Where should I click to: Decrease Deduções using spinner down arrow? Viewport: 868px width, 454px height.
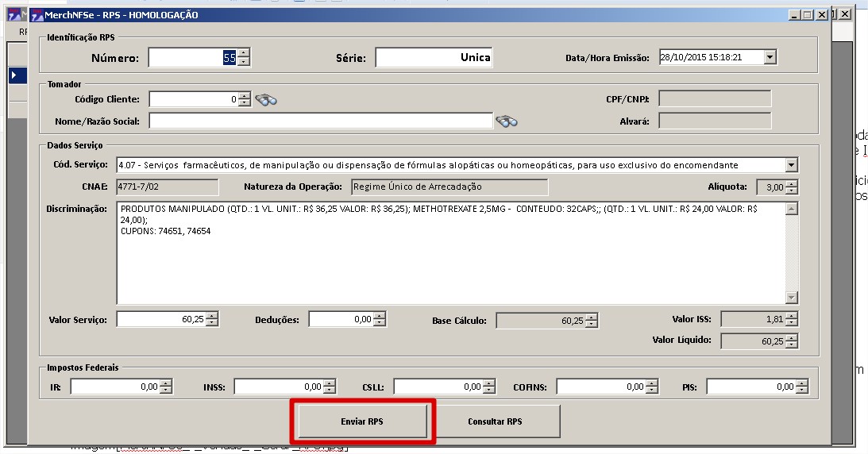click(x=380, y=323)
